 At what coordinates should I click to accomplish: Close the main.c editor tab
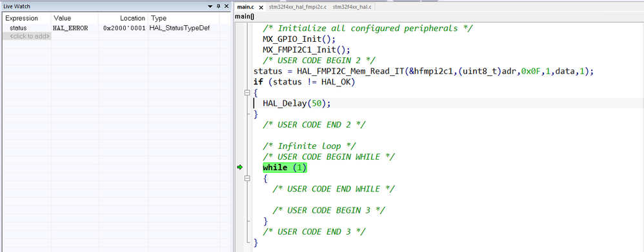point(261,7)
